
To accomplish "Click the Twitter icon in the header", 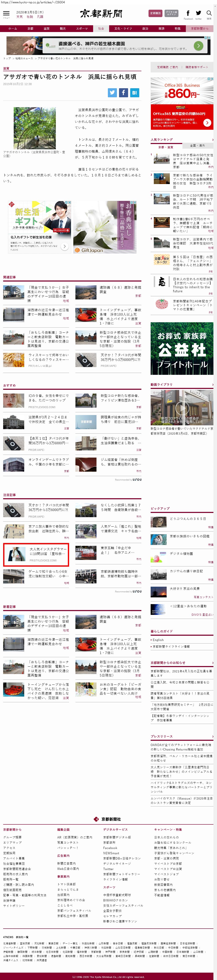I will [198, 13].
